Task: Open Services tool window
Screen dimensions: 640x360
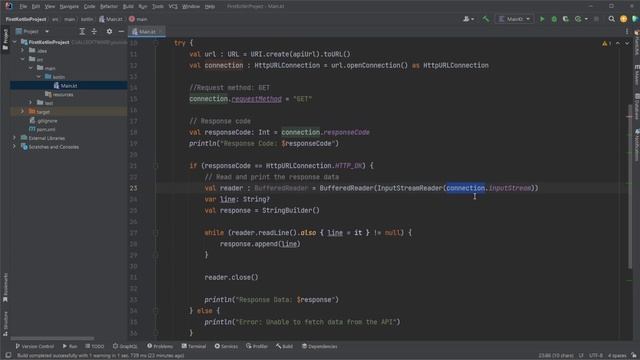Action: pyautogui.click(x=226, y=346)
